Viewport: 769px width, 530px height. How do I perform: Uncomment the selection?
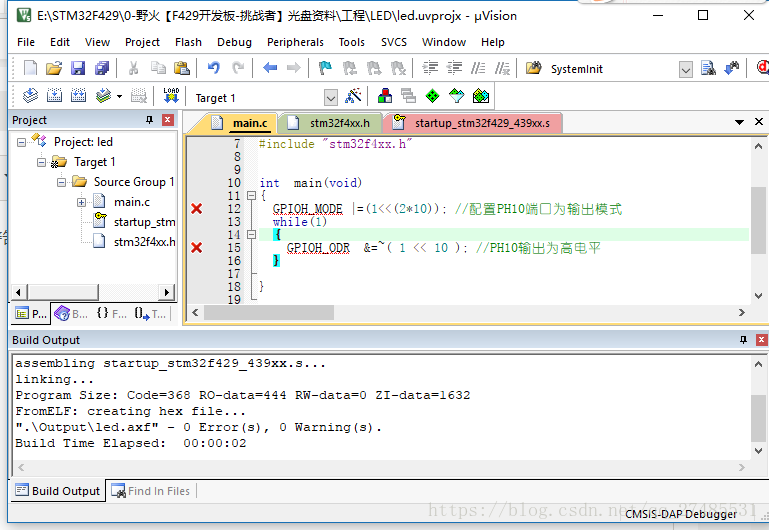502,68
